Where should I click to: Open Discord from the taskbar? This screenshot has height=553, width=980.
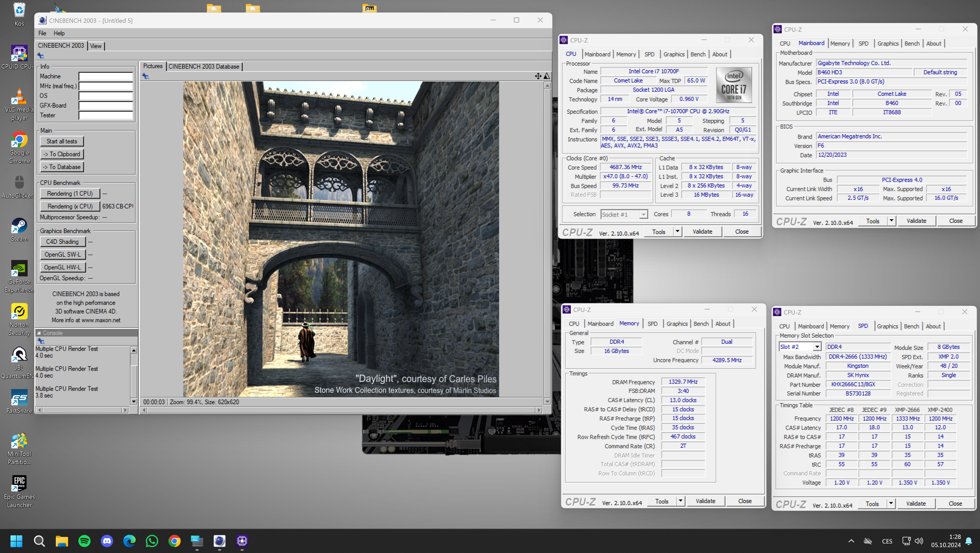[107, 541]
